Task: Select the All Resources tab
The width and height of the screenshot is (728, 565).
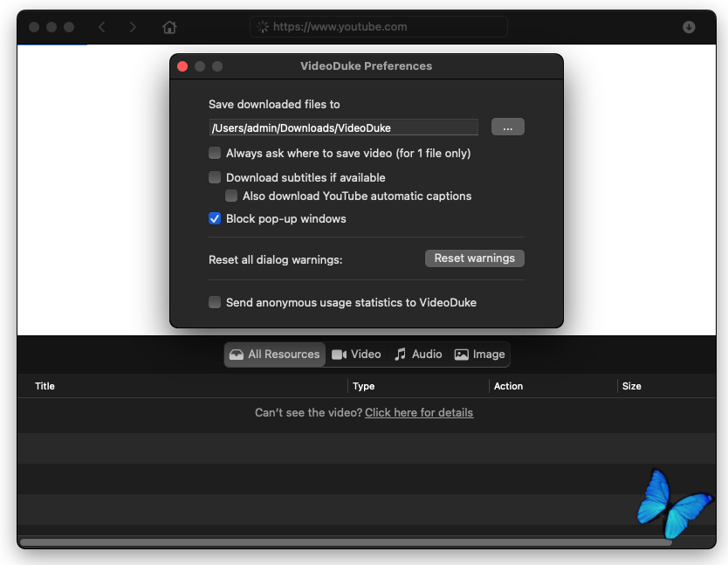Action: 275,355
